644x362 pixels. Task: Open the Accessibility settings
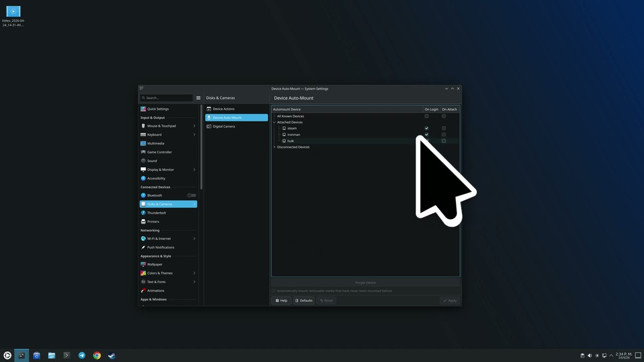click(168, 178)
